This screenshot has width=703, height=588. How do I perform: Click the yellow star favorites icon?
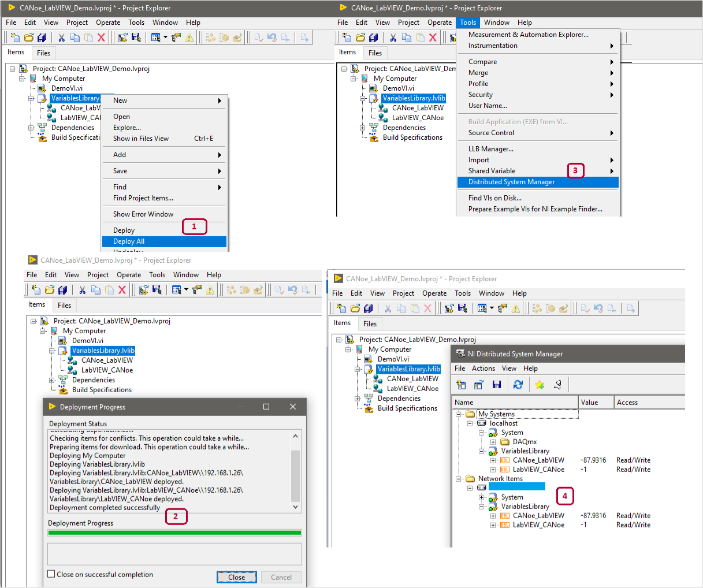(540, 385)
